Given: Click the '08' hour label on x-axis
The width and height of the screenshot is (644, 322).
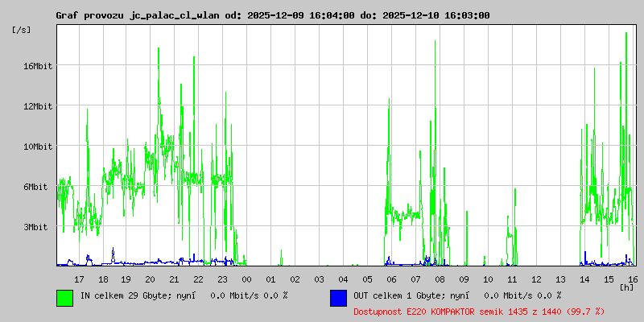Looking at the screenshot, I should coord(440,279).
